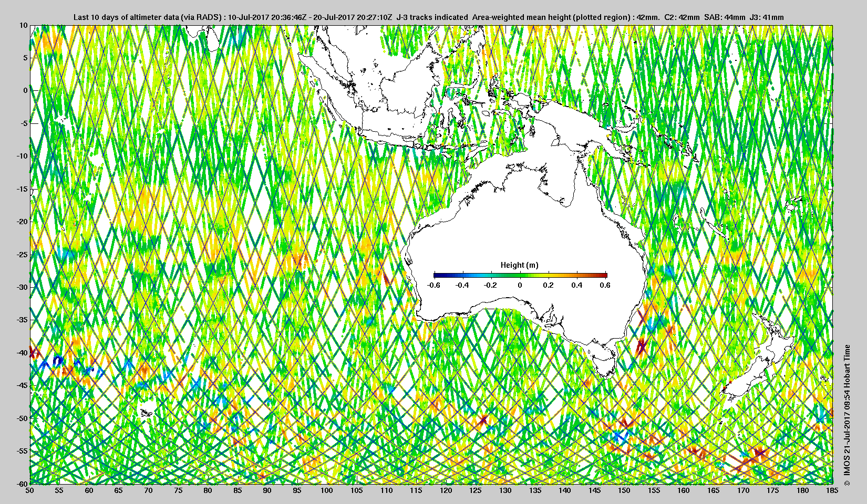Click latitude tick label '-20' on left axis
867x504 pixels.
[22, 222]
